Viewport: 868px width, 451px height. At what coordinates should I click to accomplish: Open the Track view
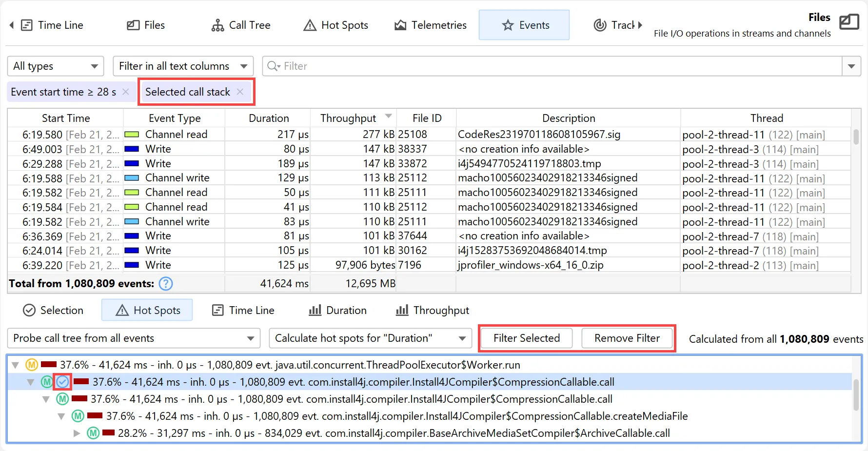click(x=617, y=25)
